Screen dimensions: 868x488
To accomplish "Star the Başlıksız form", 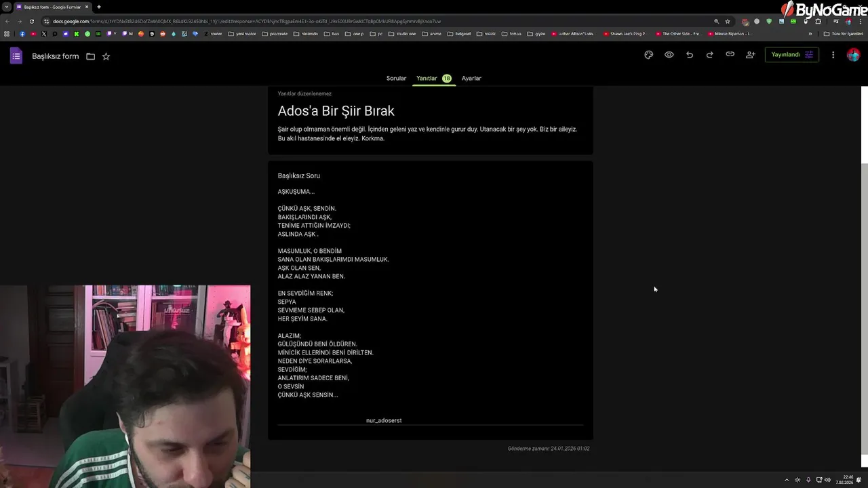I will [x=106, y=56].
